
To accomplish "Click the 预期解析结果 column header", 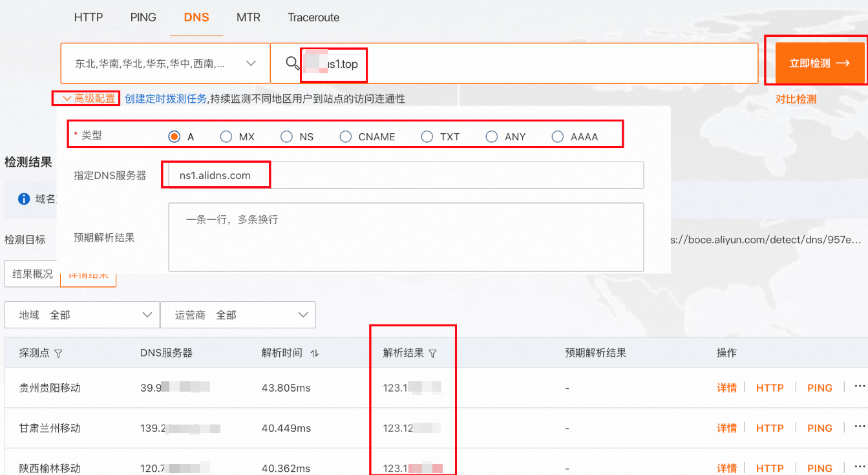I will tap(595, 353).
